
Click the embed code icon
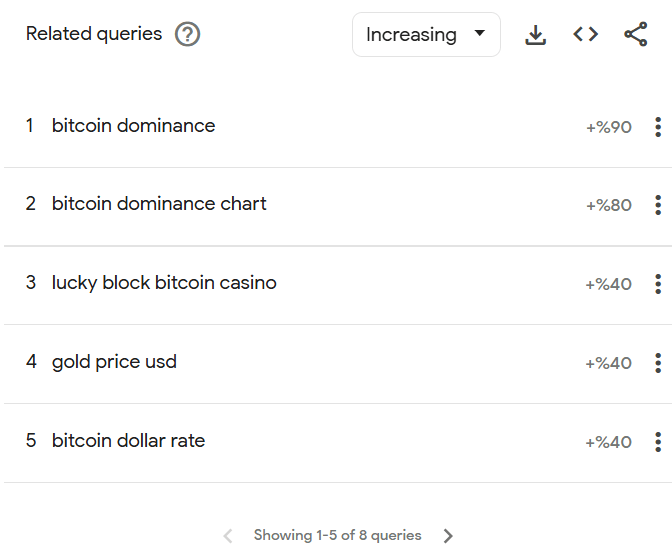point(585,35)
